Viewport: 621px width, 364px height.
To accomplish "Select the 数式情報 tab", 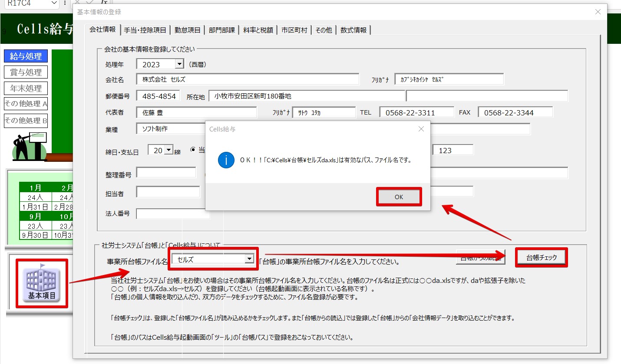I will [x=353, y=30].
